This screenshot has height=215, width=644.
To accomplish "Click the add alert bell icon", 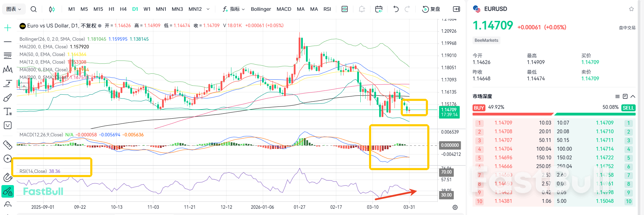I will tap(362, 9).
